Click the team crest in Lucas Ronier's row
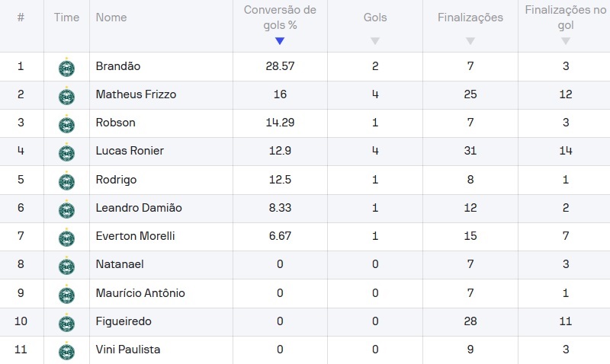 [66, 152]
